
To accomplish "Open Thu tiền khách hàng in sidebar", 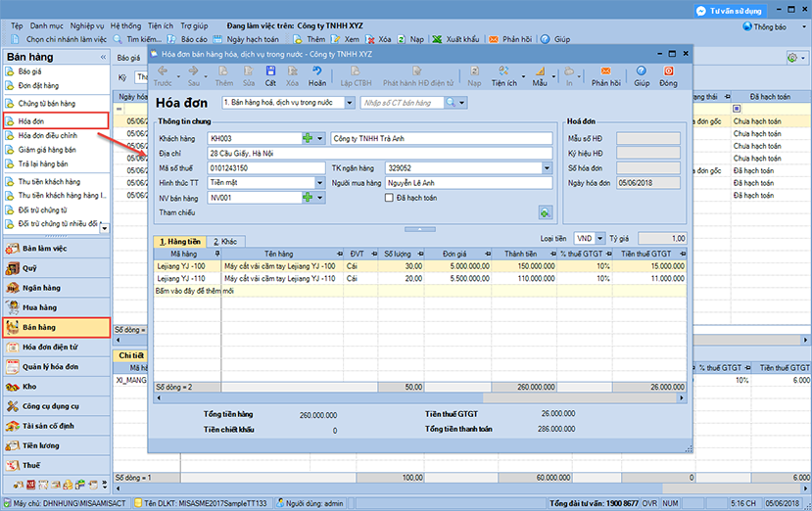I will [x=49, y=182].
